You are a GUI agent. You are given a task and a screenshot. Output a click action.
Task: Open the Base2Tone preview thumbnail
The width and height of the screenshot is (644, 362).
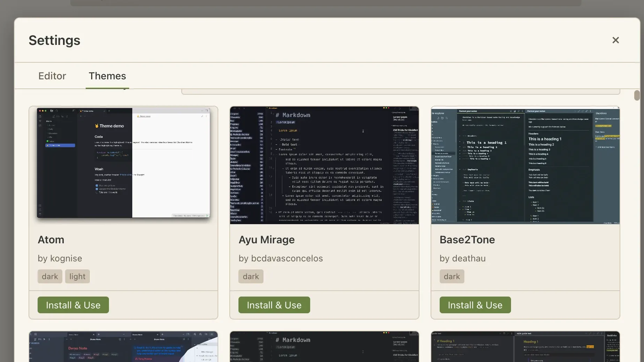point(525,165)
